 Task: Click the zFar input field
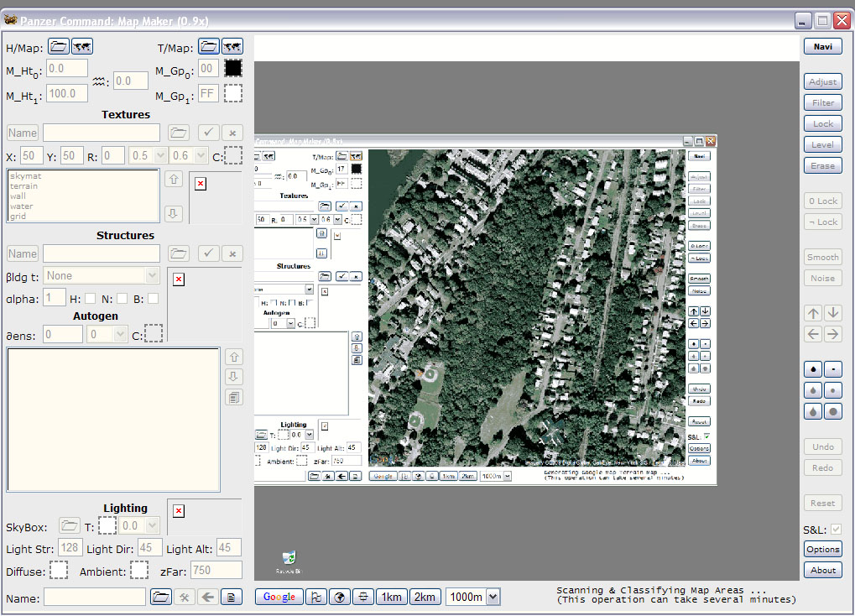tap(216, 570)
